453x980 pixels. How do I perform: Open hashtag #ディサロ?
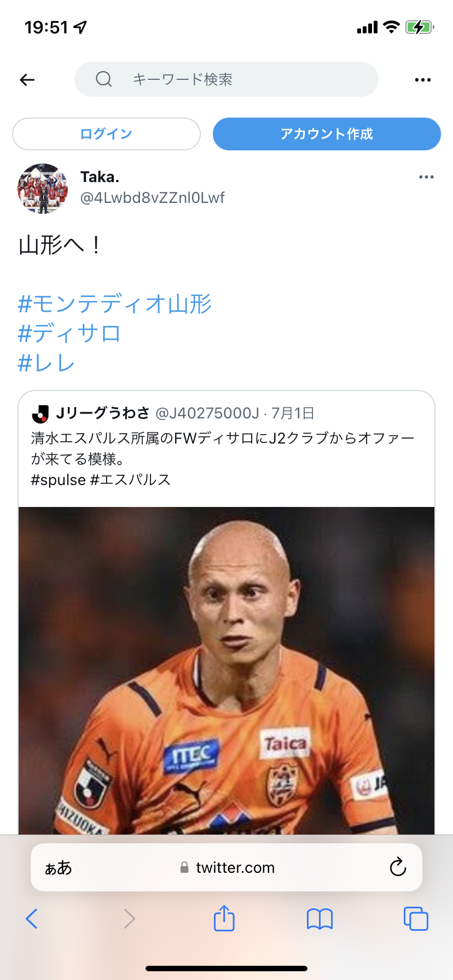tap(69, 333)
